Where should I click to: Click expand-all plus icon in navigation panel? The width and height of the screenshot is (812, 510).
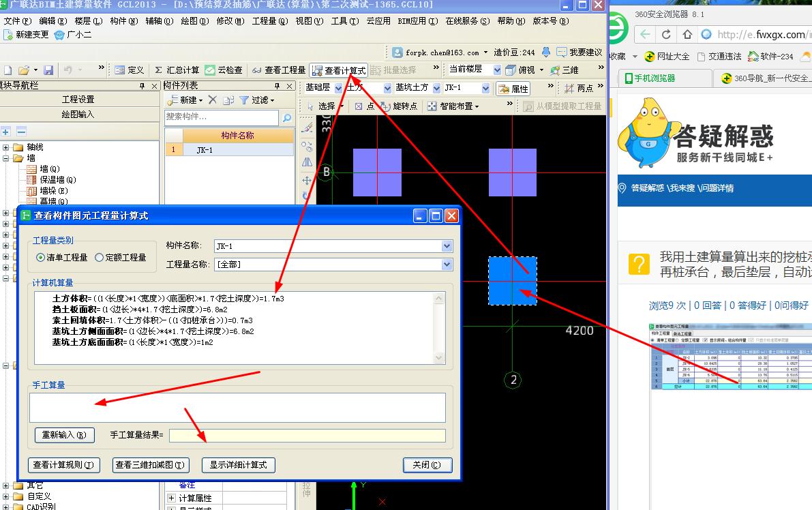[x=5, y=132]
